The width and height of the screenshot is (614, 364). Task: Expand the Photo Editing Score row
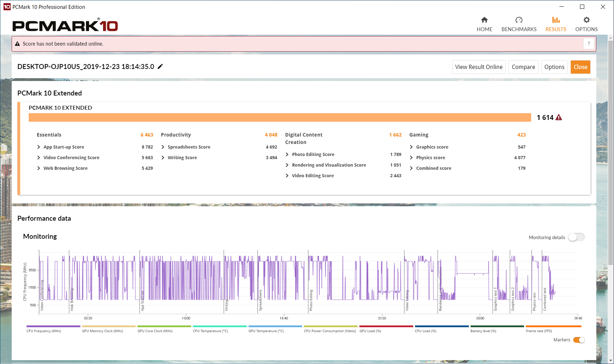[x=287, y=155]
